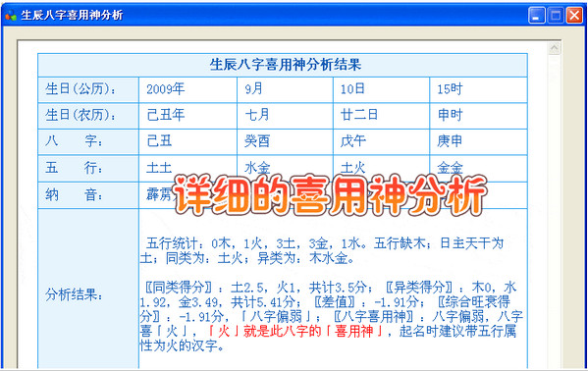The height and width of the screenshot is (371, 588).
Task: Click the 分析结果 row label
Action: 74,295
